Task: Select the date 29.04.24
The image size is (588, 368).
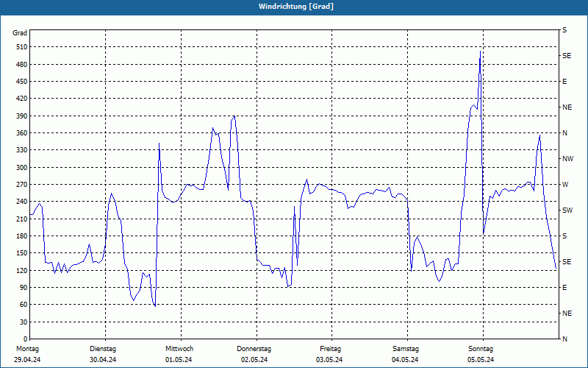Action: (x=27, y=360)
